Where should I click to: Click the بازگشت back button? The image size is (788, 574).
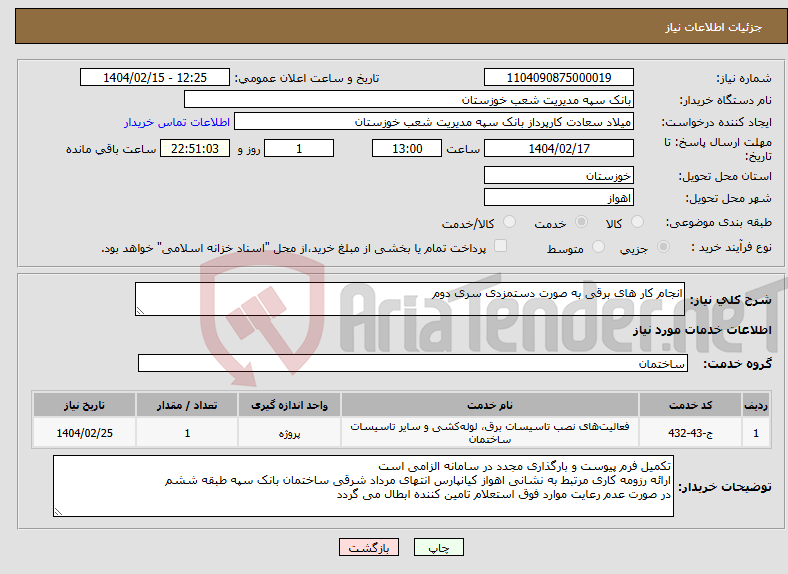(x=369, y=547)
